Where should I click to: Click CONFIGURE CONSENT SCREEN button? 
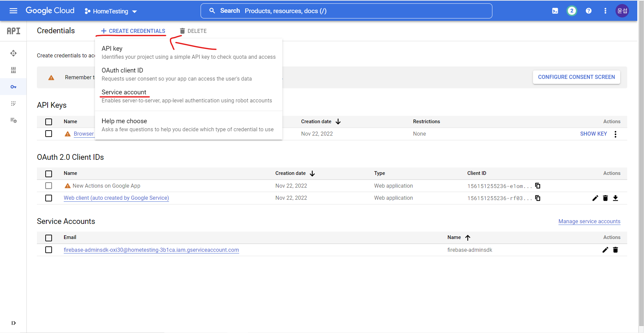[x=576, y=77]
